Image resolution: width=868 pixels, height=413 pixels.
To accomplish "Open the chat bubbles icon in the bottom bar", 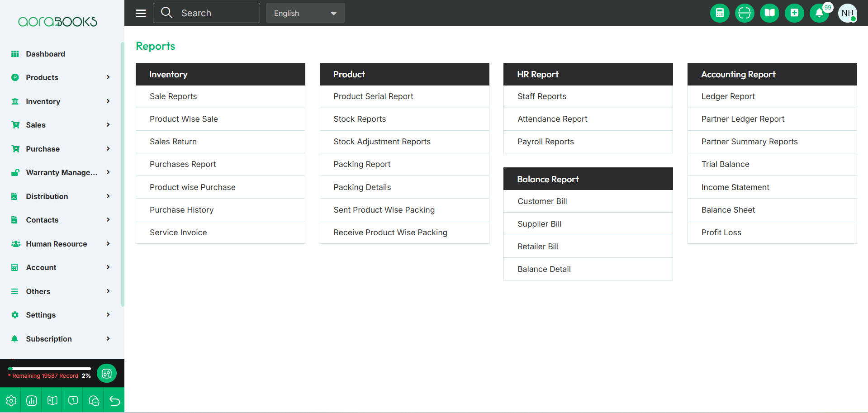I will tap(94, 401).
